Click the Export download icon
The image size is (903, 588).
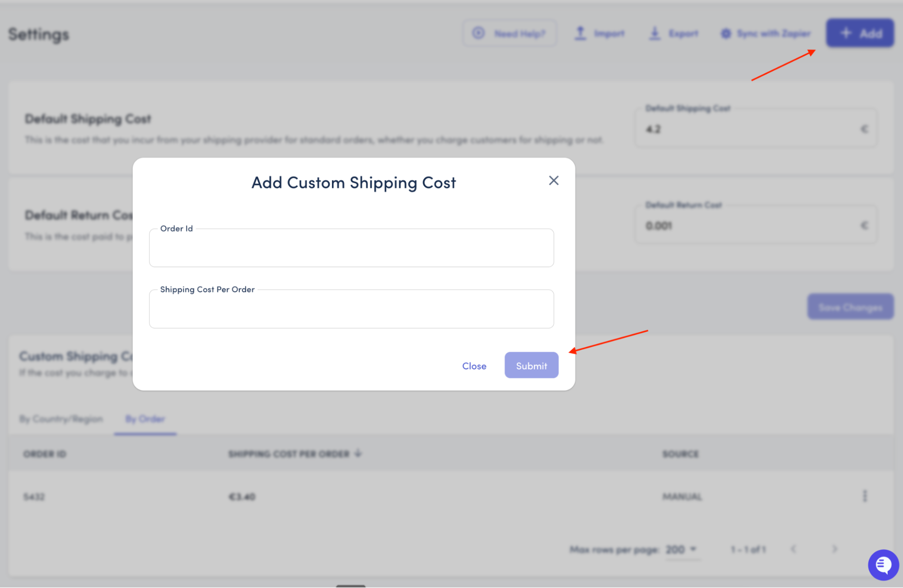coord(655,33)
